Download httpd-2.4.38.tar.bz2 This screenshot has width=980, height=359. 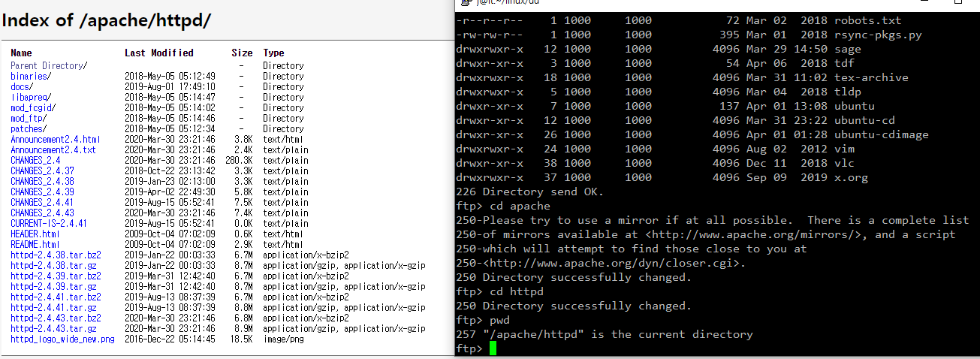(x=56, y=255)
